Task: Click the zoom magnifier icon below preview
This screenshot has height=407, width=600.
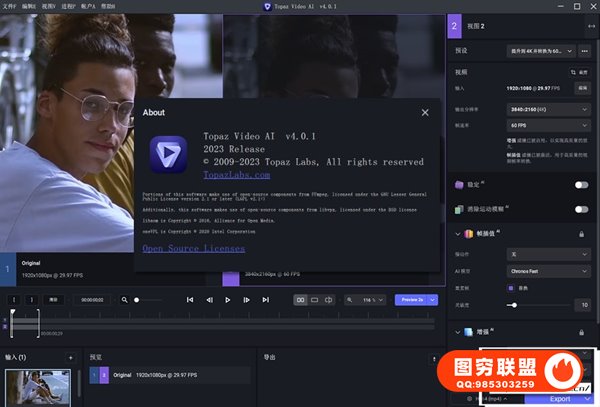Action: pos(125,299)
